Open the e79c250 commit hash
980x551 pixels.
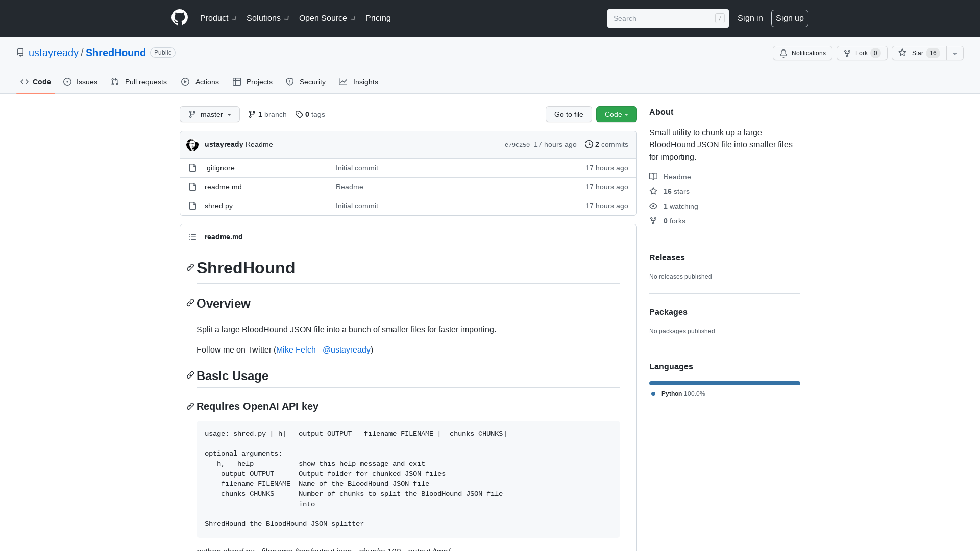point(517,145)
